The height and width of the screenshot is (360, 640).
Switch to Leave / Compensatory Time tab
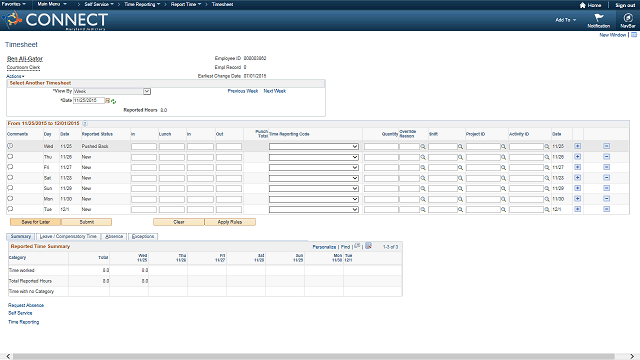68,236
